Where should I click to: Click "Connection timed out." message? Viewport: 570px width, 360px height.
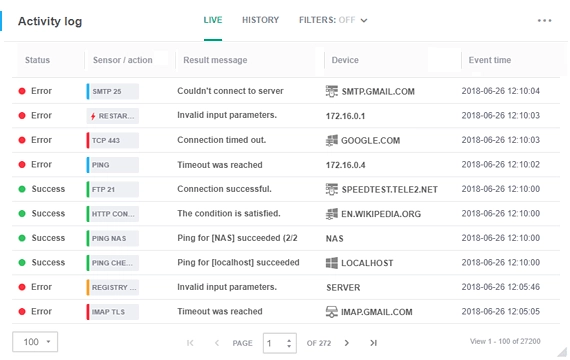221,140
